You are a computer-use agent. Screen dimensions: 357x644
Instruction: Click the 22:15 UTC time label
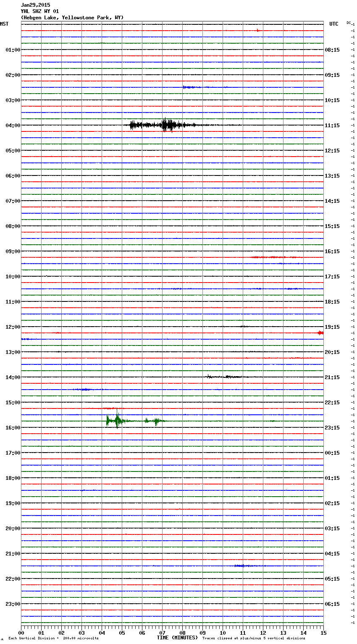point(332,403)
